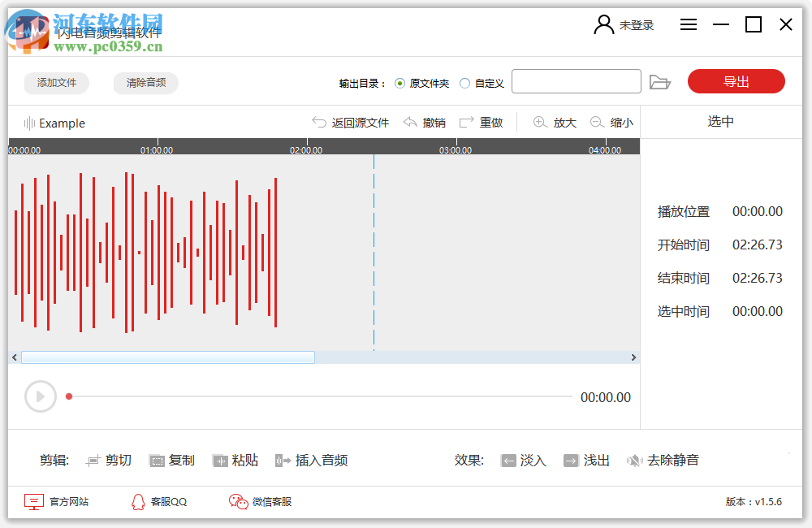The width and height of the screenshot is (812, 528).
Task: Click 未登录 to log in
Action: (x=635, y=24)
